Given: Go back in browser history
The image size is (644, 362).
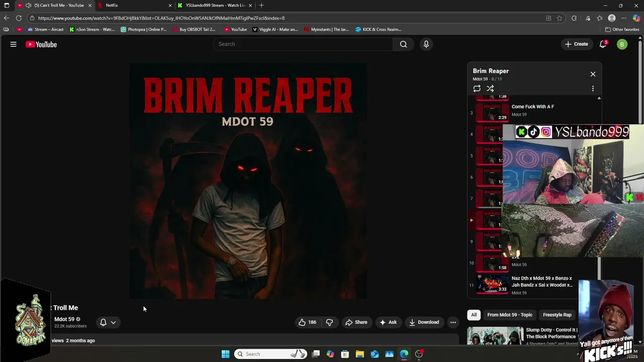Looking at the screenshot, I should coord(7,18).
